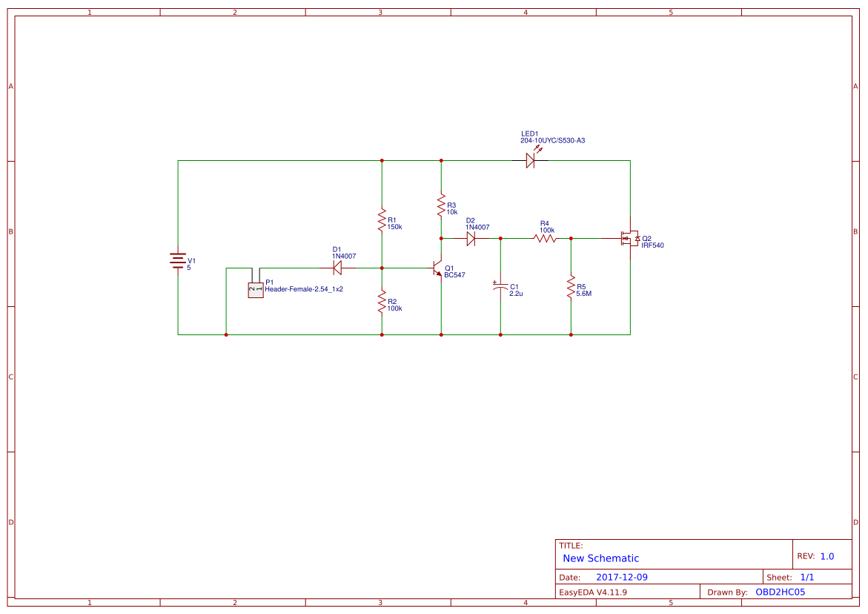Select the R1 150k resistor symbol
Image resolution: width=868 pixels, height=614 pixels.
click(382, 220)
